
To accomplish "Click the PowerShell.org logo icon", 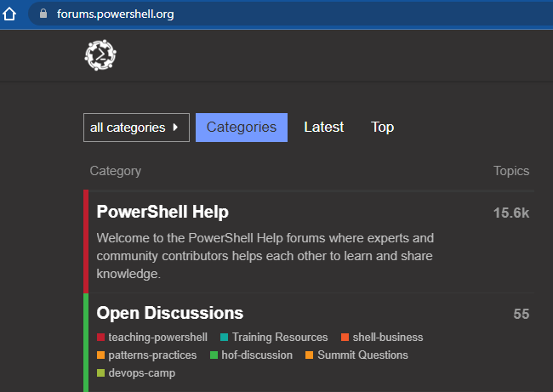I will click(x=100, y=56).
